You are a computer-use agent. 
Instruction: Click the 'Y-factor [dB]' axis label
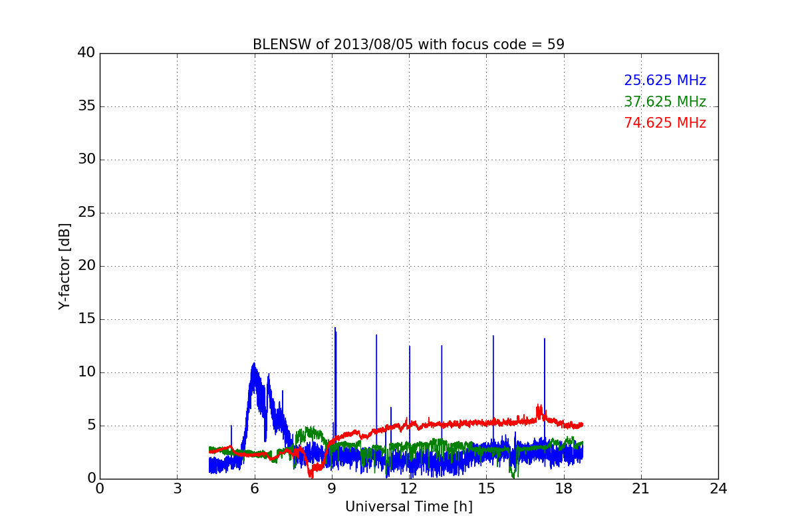(x=65, y=266)
